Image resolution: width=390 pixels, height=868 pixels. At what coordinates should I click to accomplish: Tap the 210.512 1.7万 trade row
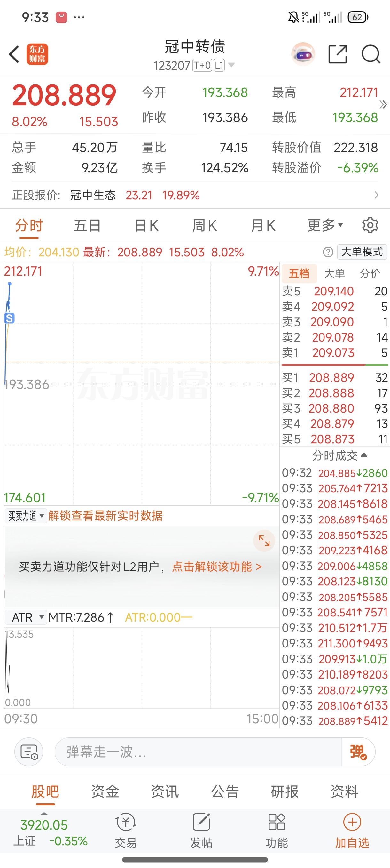pos(335,628)
